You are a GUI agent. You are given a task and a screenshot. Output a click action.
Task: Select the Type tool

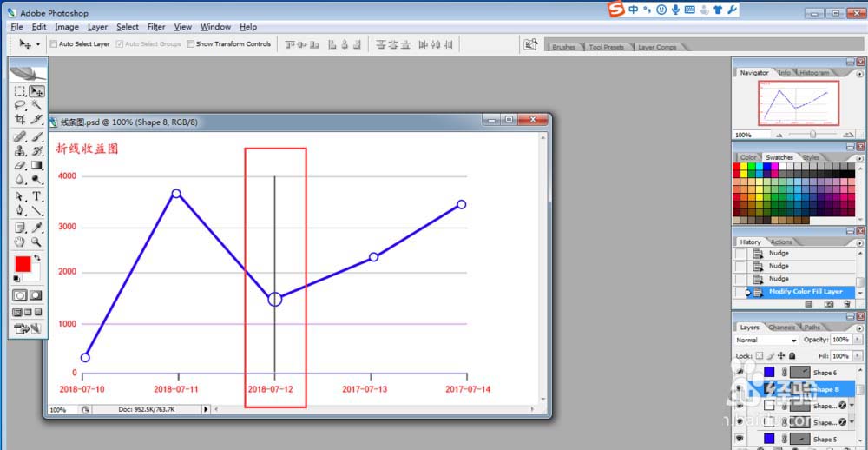(36, 196)
